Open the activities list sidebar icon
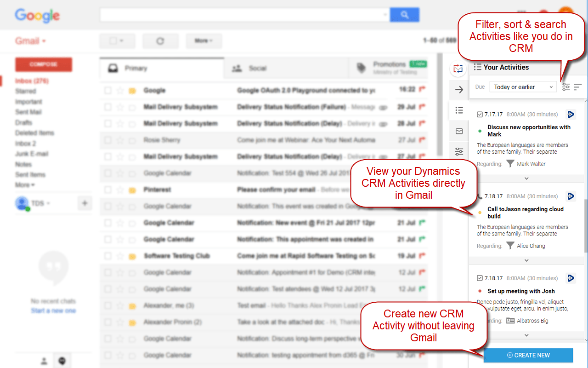Screen dimensions: 588x368 pos(458,110)
